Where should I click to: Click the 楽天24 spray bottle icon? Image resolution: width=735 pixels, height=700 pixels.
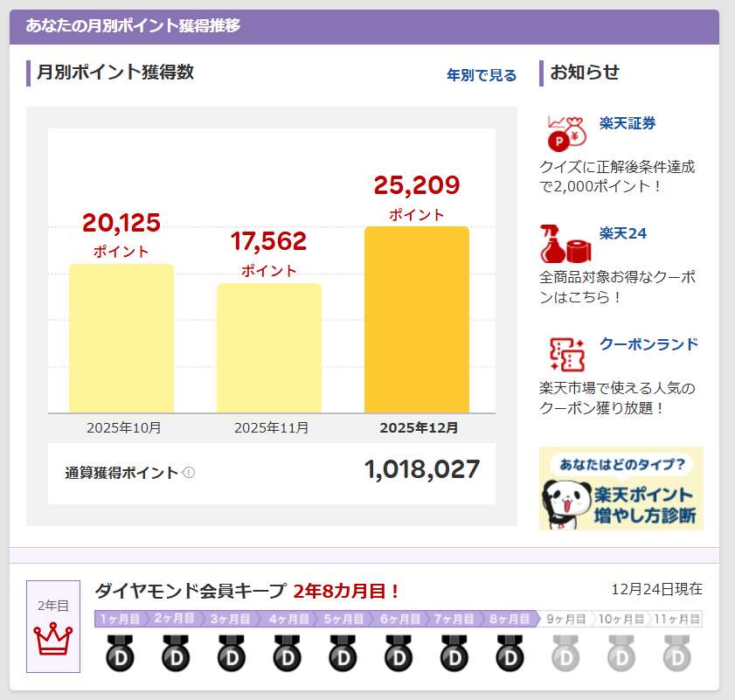click(565, 244)
